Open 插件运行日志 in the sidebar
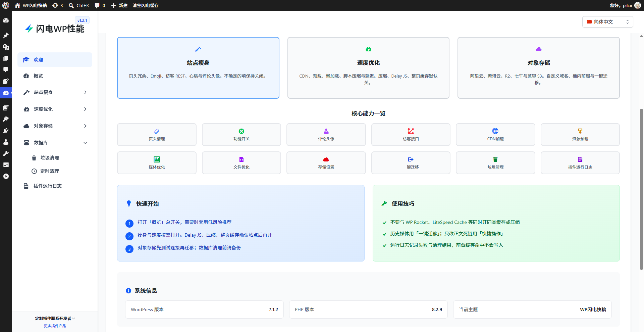The image size is (644, 332). (x=55, y=186)
